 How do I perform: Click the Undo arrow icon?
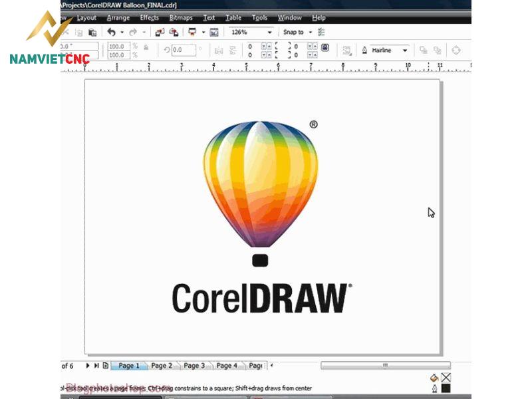[111, 32]
